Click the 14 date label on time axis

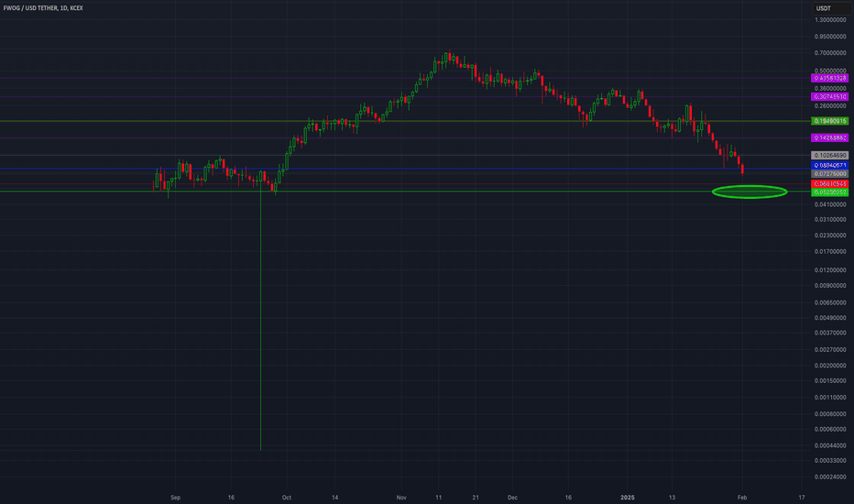335,498
